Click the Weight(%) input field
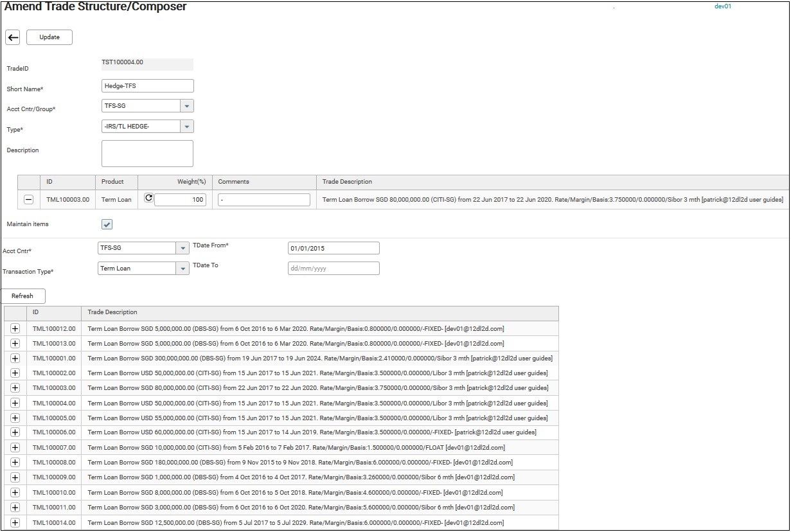 click(180, 200)
